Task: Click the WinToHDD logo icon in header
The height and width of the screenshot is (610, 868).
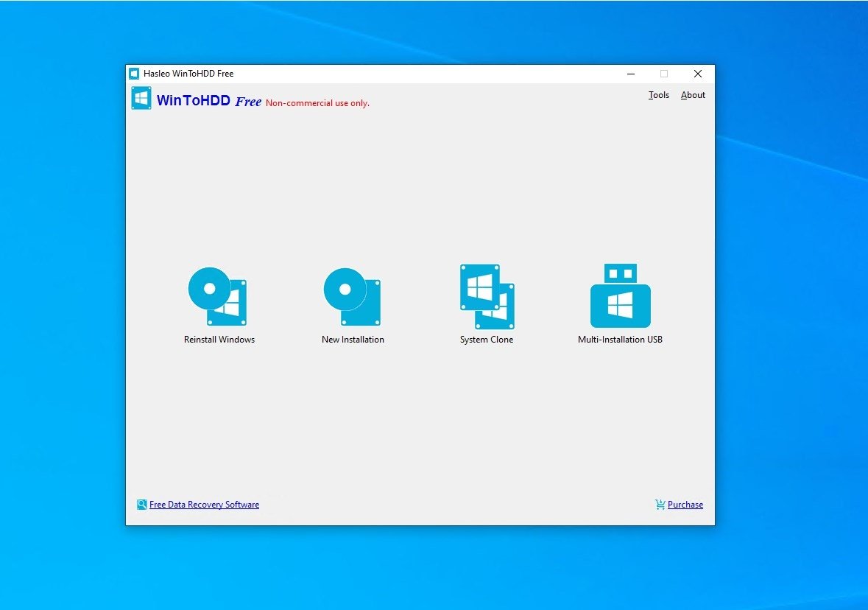Action: click(141, 98)
